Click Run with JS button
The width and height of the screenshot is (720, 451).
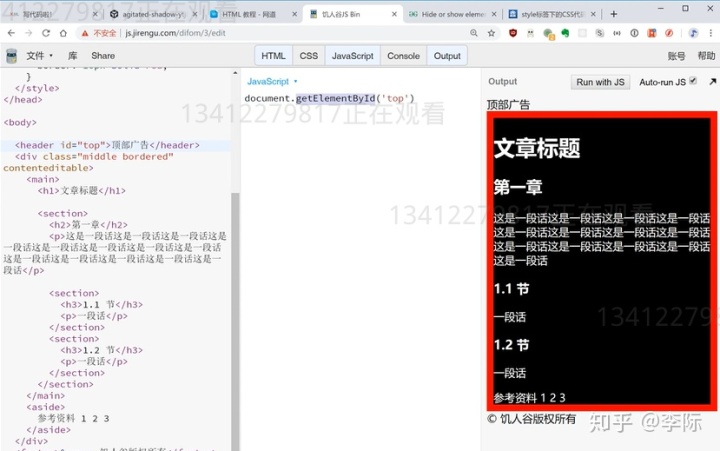[x=600, y=82]
